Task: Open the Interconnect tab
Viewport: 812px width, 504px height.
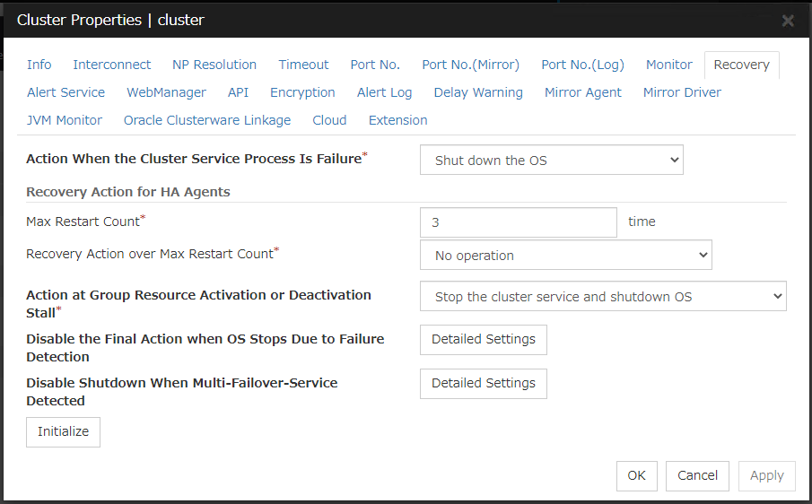Action: click(112, 65)
